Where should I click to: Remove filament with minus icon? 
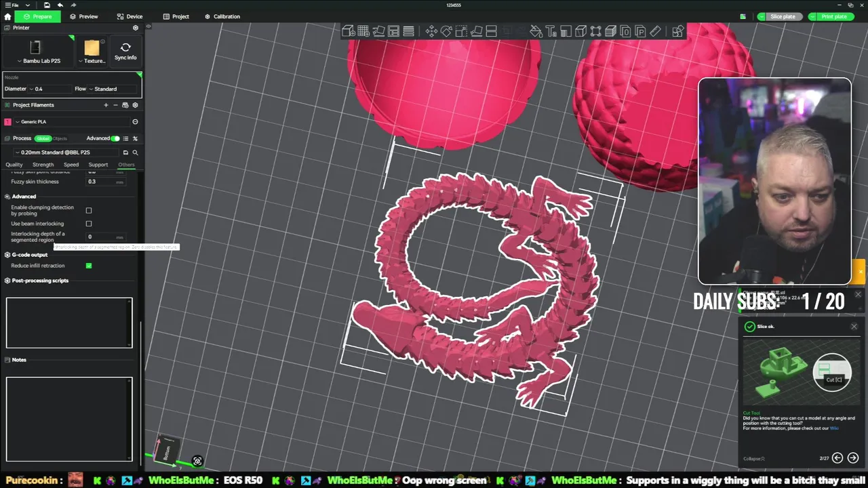(115, 105)
